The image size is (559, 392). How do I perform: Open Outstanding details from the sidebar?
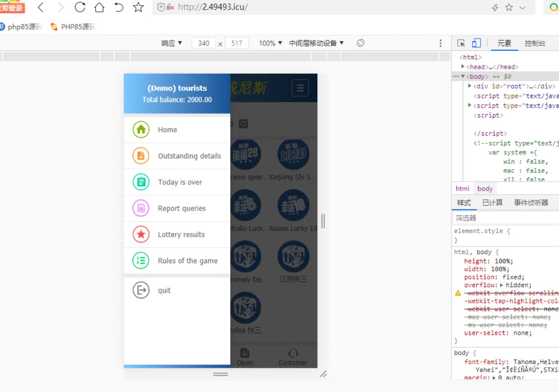tap(189, 156)
